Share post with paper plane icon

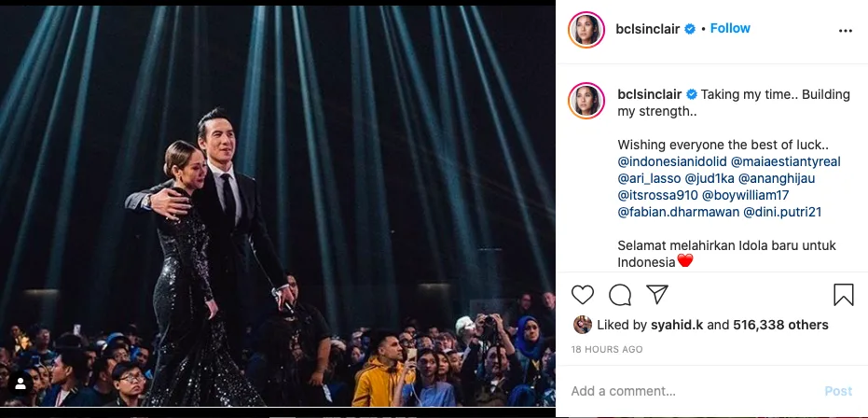point(657,296)
